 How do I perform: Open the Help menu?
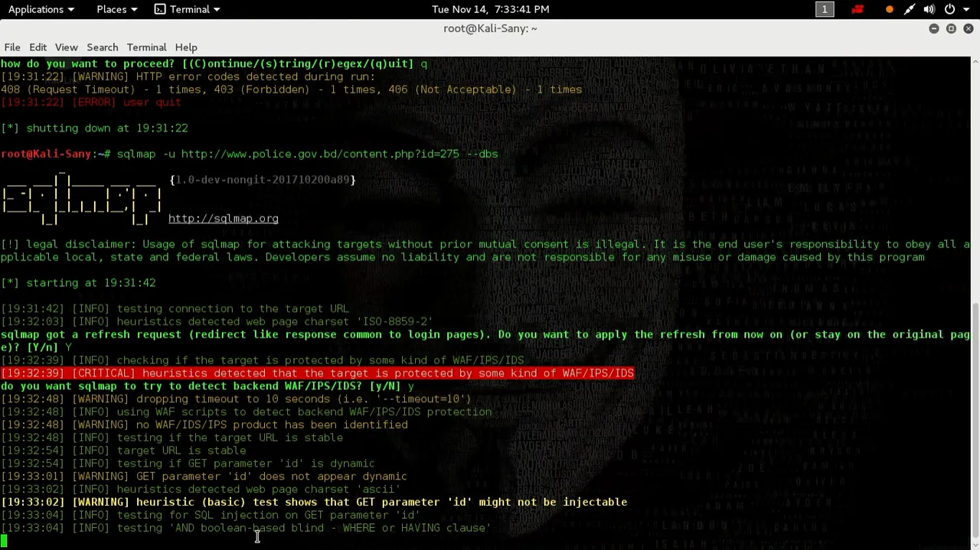[x=186, y=47]
